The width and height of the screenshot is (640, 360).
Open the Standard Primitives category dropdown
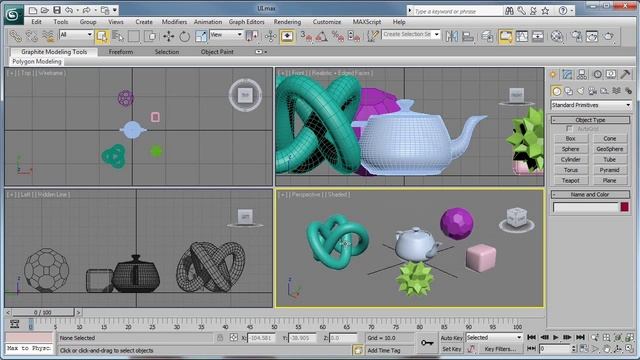[x=591, y=105]
